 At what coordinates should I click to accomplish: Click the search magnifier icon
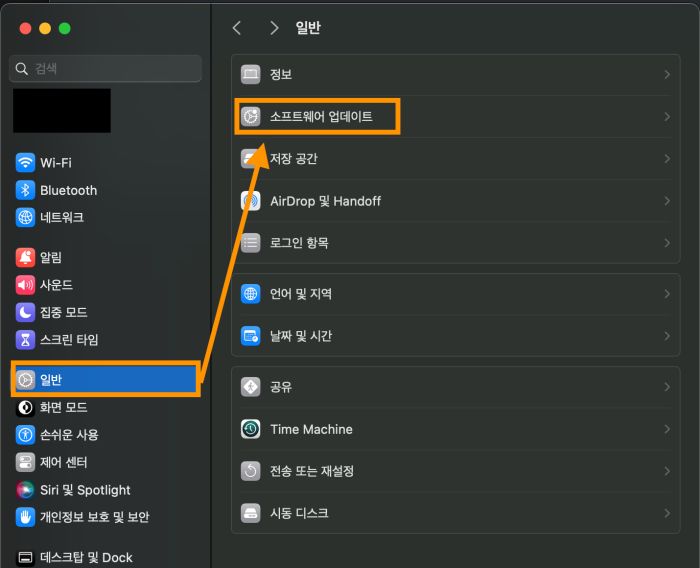21,69
